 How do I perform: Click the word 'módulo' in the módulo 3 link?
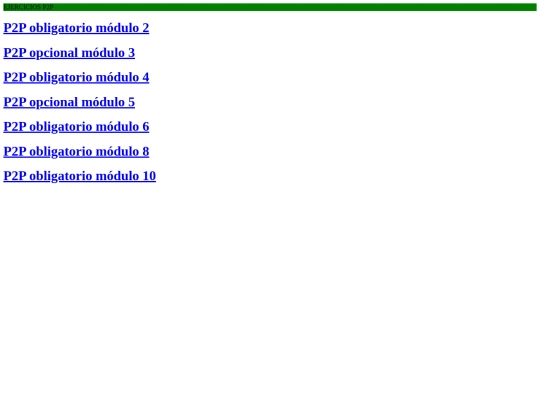103,53
